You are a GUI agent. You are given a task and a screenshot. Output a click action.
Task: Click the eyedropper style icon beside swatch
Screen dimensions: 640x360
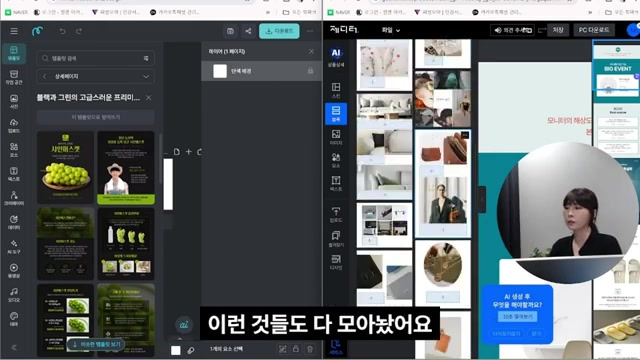coord(191,350)
